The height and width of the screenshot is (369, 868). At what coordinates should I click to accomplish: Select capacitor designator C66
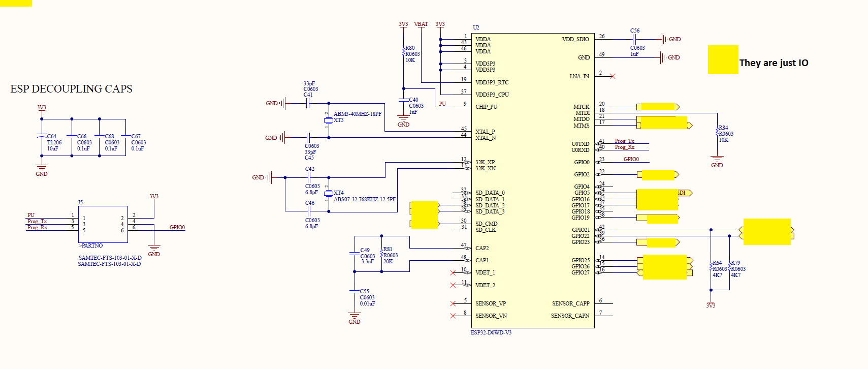click(x=82, y=136)
